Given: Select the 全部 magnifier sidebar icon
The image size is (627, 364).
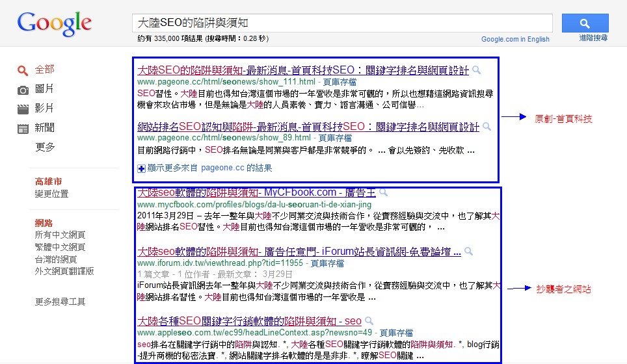Looking at the screenshot, I should (23, 71).
